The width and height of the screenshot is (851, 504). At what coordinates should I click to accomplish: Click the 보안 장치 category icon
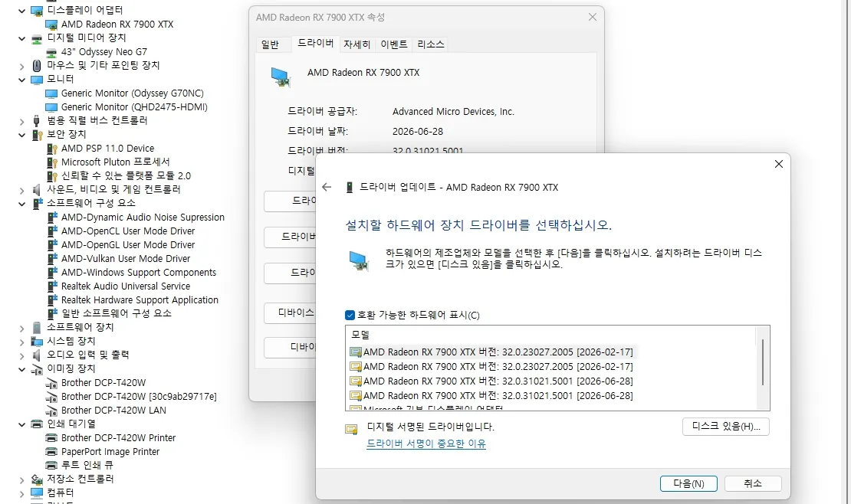click(x=37, y=135)
